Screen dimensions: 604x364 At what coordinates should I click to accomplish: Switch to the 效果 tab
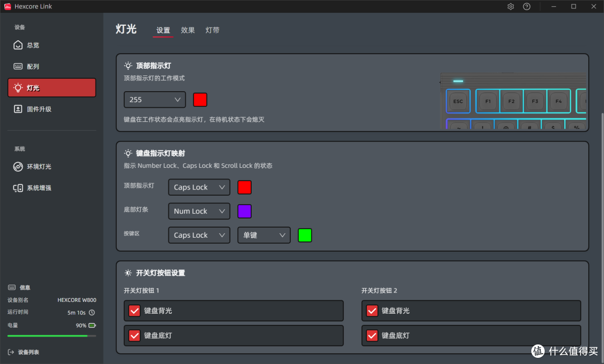[x=188, y=30]
